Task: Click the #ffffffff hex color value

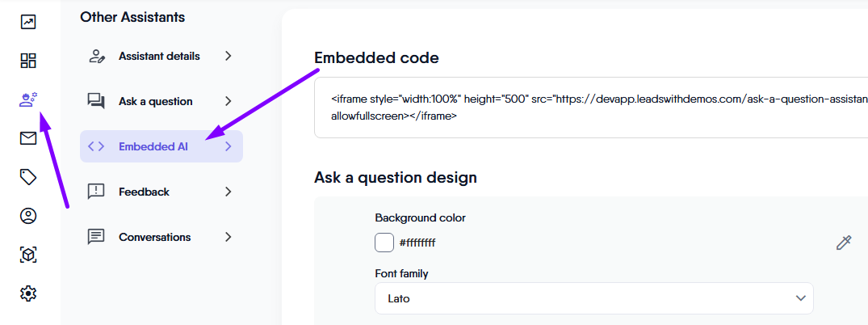Action: (x=422, y=243)
